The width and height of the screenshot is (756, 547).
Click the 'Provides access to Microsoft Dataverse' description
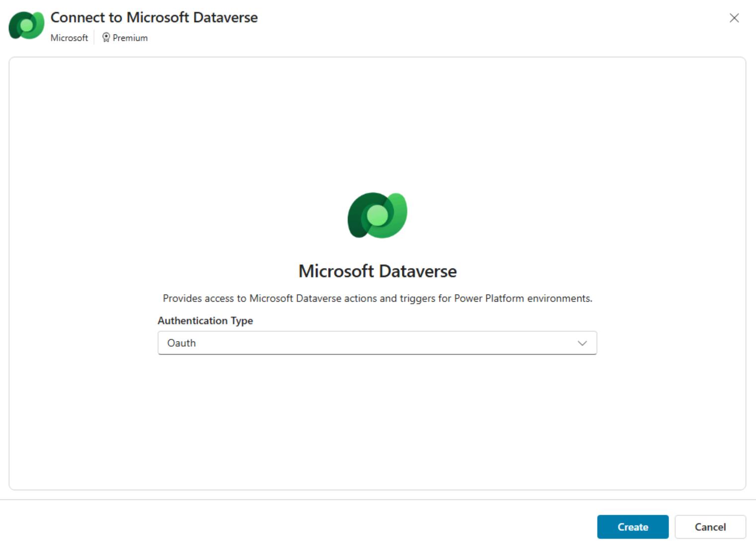[x=377, y=299]
